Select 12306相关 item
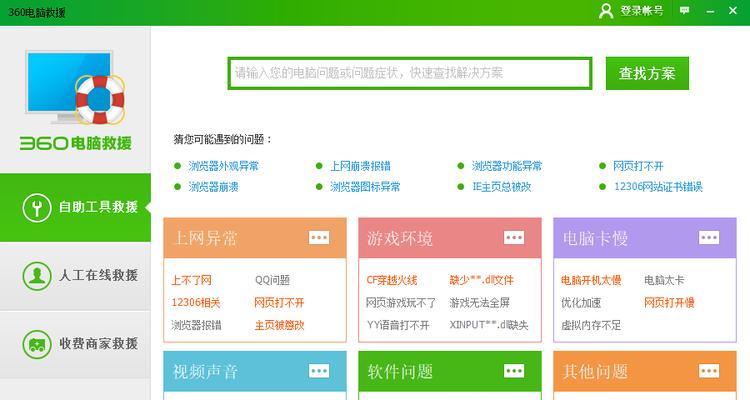 pyautogui.click(x=196, y=302)
